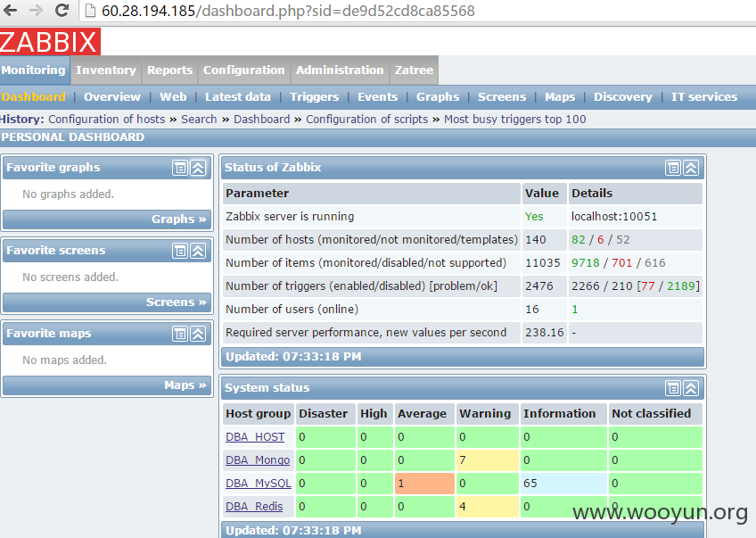Open IT services submenu item
This screenshot has width=756, height=538.
tap(704, 97)
